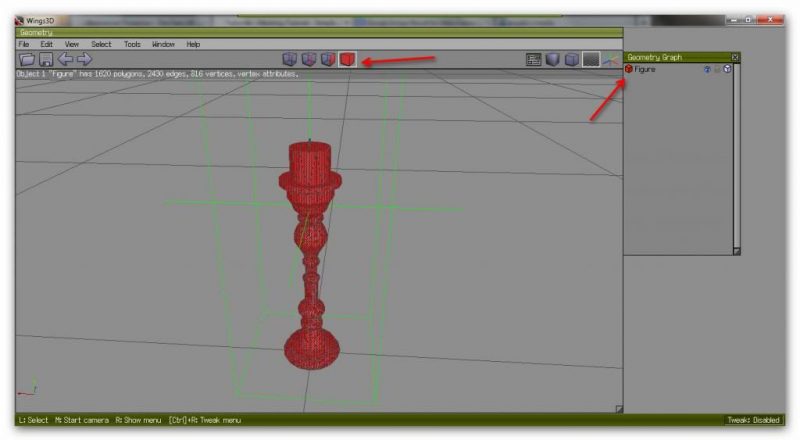Switch to edge selection mode cube
This screenshot has width=800, height=440.
pyautogui.click(x=309, y=60)
